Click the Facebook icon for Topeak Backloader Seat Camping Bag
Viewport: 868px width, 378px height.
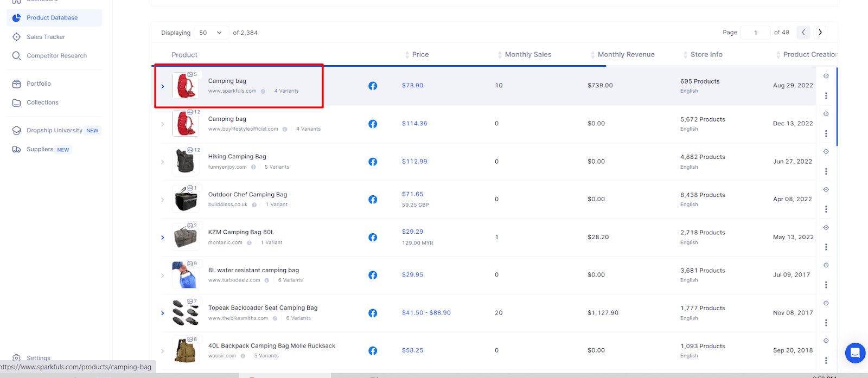[373, 313]
